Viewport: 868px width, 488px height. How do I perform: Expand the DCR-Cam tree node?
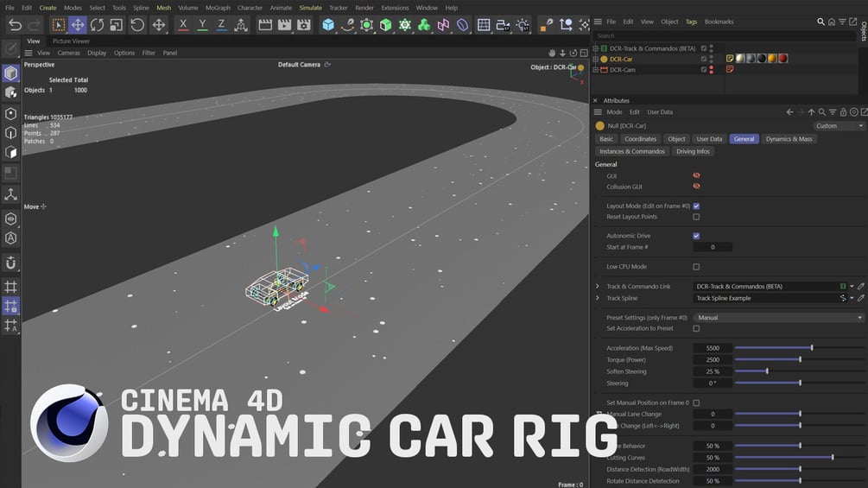tap(596, 70)
